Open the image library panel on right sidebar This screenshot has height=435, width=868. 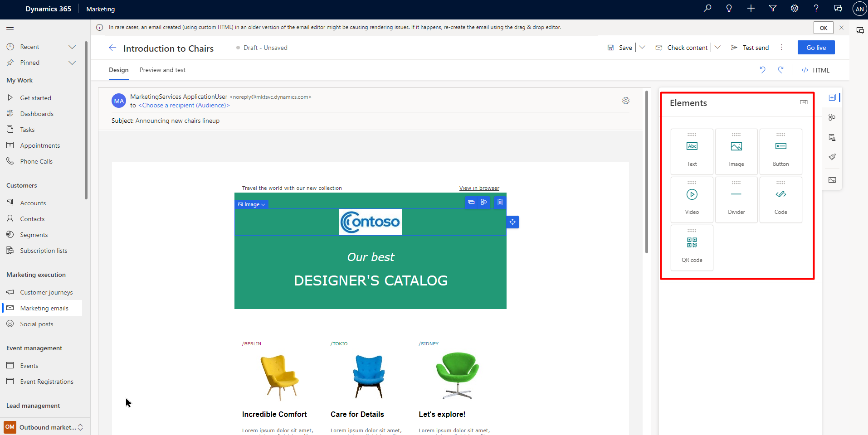[x=833, y=180]
